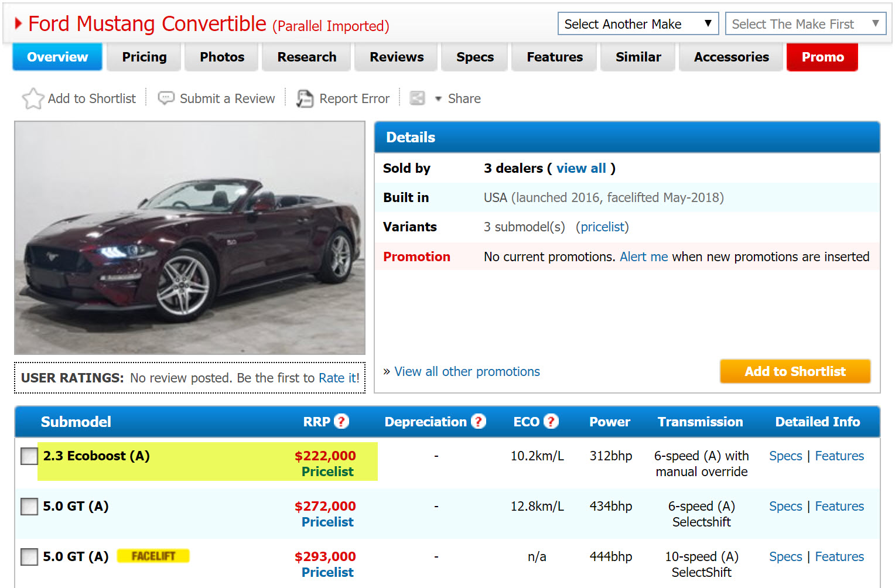The width and height of the screenshot is (895, 588).
Task: Click the orange Add to Shortlist button
Action: [795, 371]
